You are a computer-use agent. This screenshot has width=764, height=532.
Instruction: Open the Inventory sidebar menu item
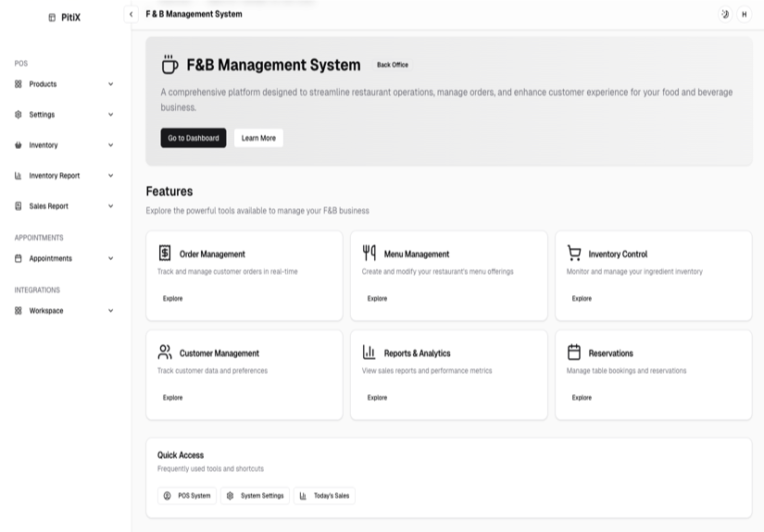(x=64, y=145)
